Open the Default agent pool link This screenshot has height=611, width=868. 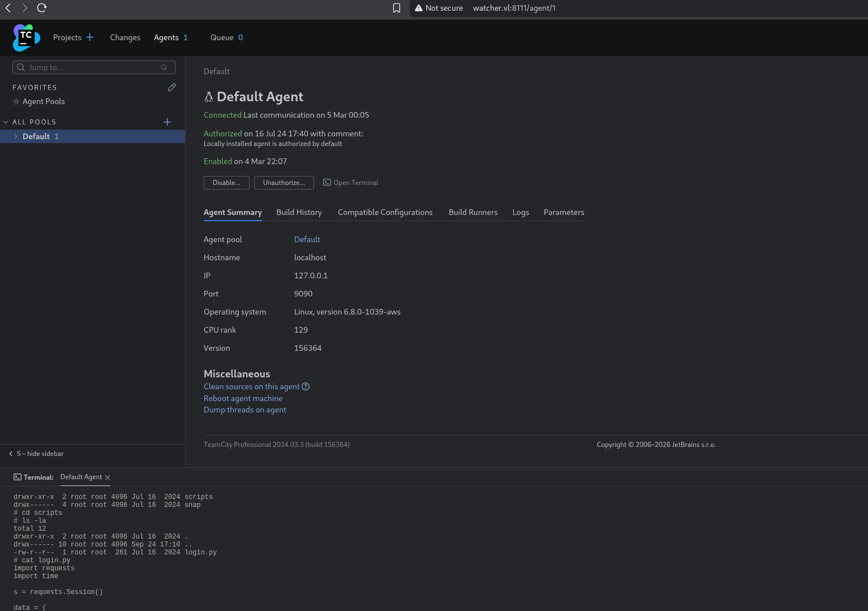(x=307, y=239)
